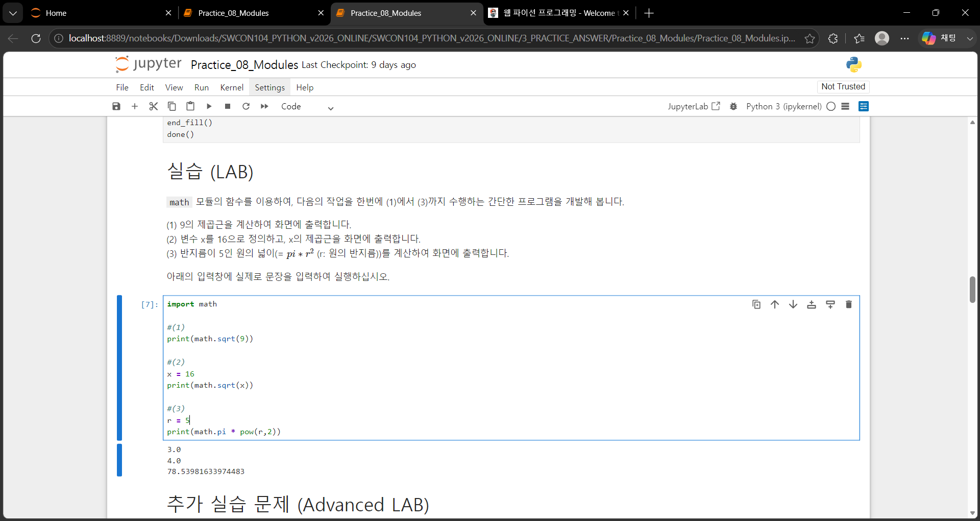Move the cell up with arrow
Image resolution: width=980 pixels, height=521 pixels.
(775, 304)
